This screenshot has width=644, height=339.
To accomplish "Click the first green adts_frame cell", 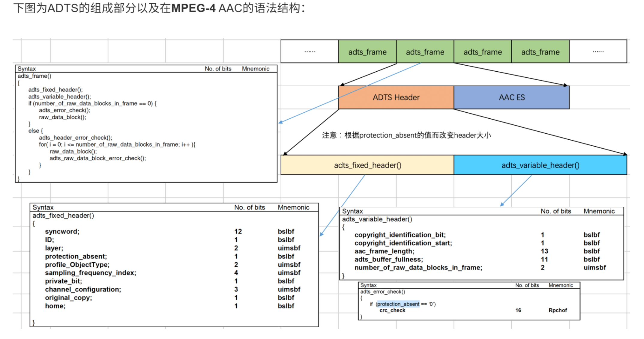I will pyautogui.click(x=367, y=52).
